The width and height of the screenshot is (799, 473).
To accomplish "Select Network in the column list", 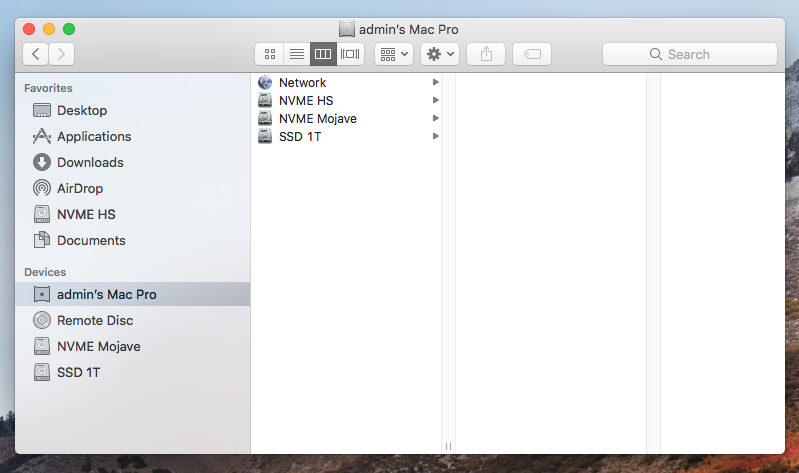I will tap(346, 83).
